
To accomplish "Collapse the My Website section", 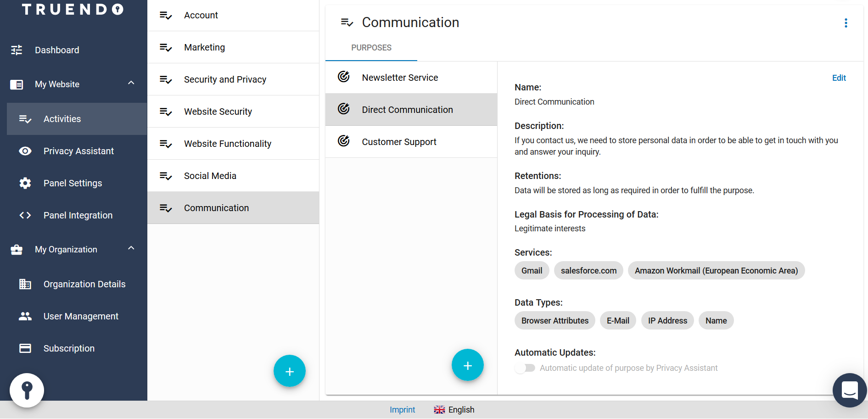I will click(131, 83).
